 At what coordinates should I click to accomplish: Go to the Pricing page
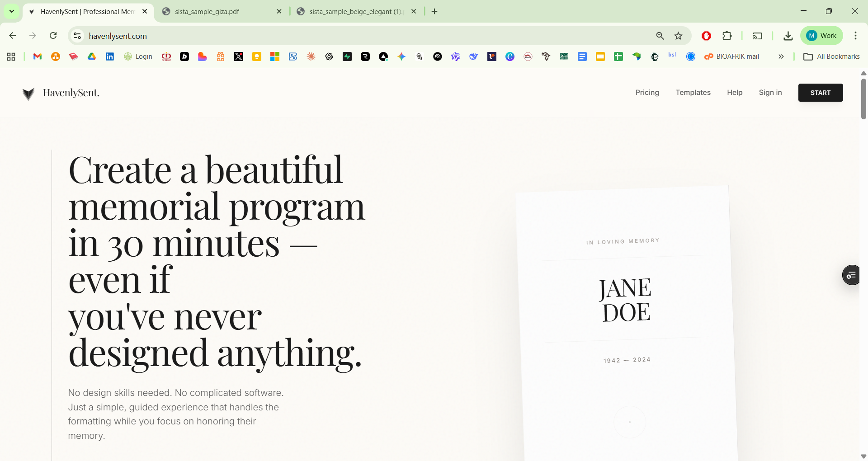(647, 93)
